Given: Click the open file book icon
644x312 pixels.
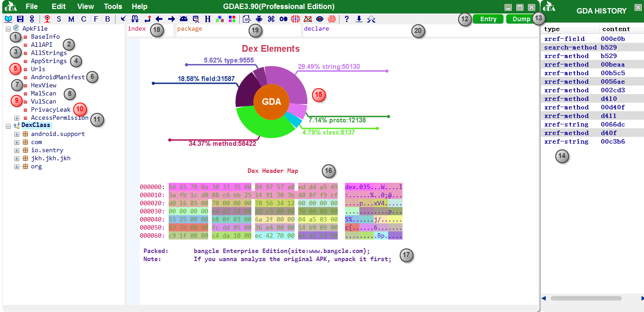Looking at the screenshot, I should point(8,19).
